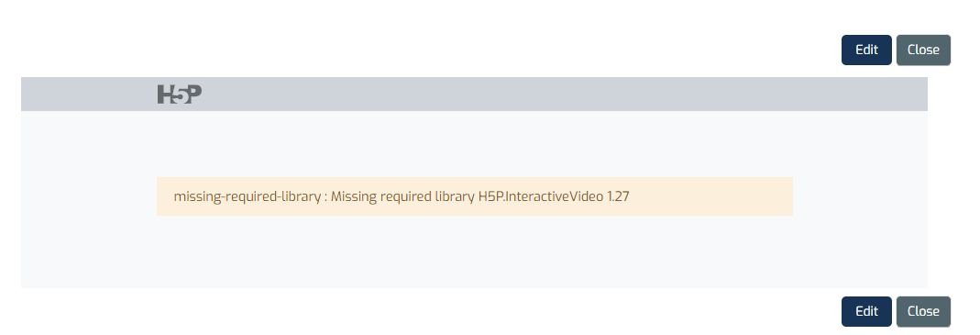The height and width of the screenshot is (335, 980).
Task: Click the gray H5P header bar
Action: 474,95
